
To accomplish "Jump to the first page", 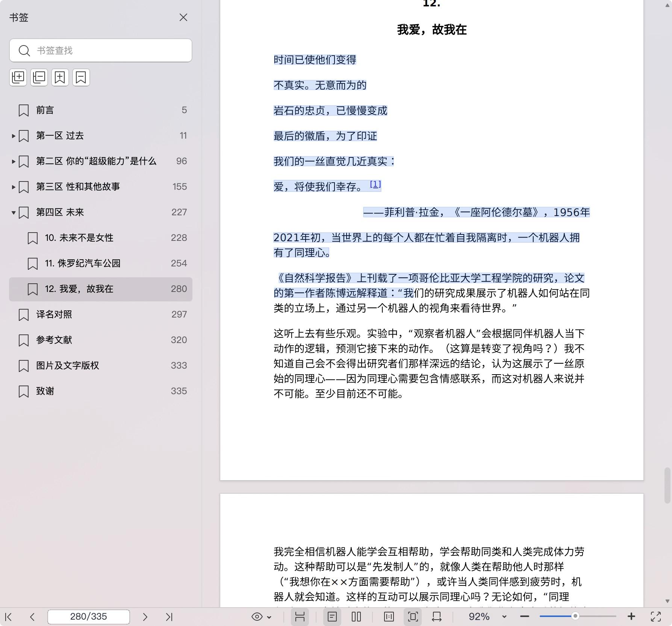I will click(x=9, y=617).
